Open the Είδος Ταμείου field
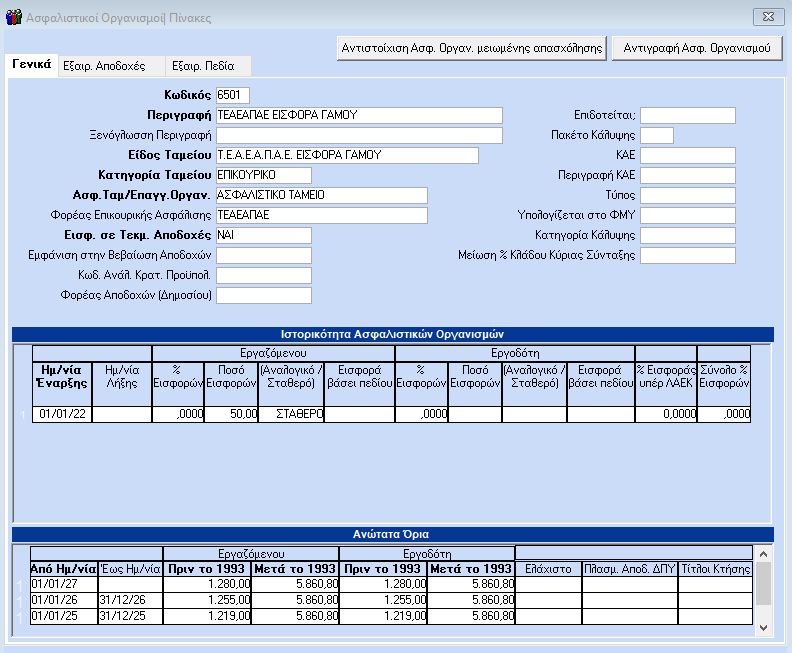The height and width of the screenshot is (653, 792). coord(347,155)
